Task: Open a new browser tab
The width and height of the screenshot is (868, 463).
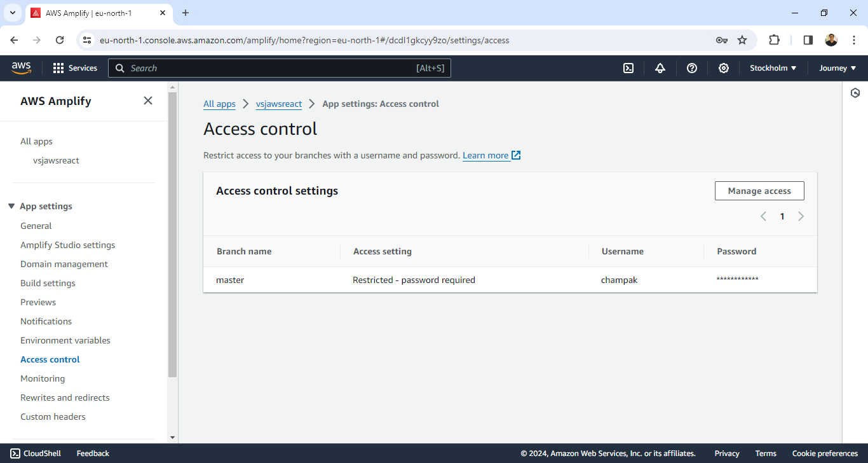Action: [x=186, y=13]
